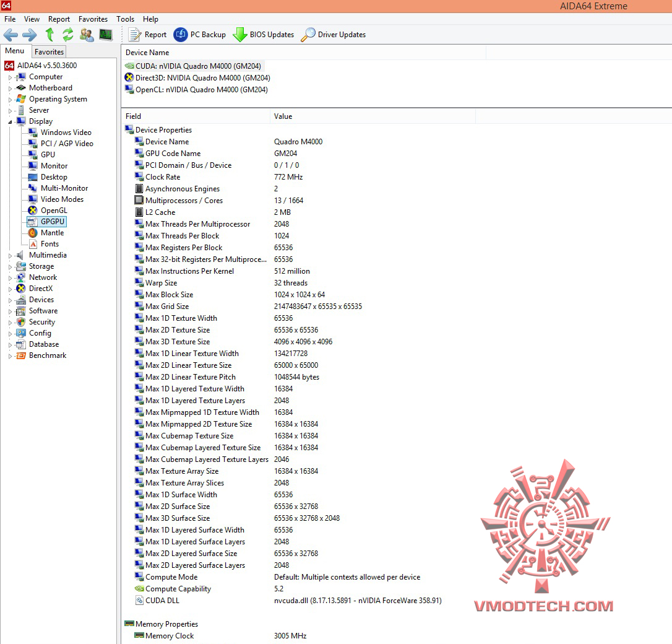Expand the Computer tree node

(10, 77)
